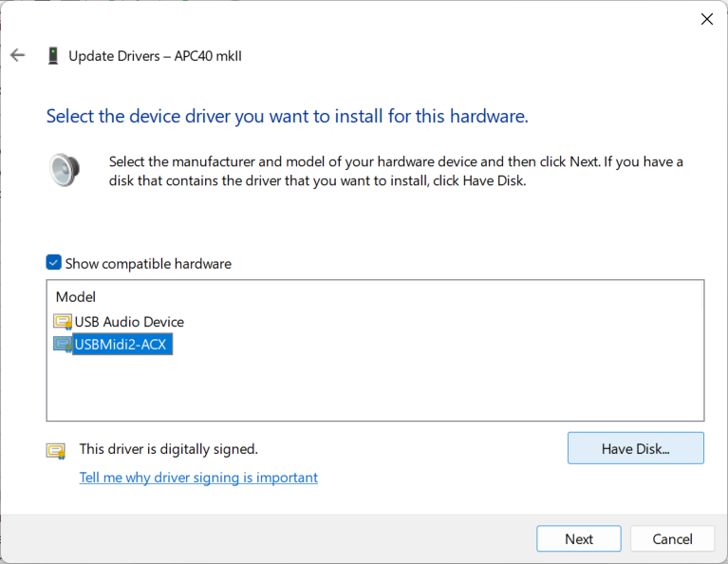Open the Have Disk dialog
Viewport: 728px width, 564px height.
pos(635,448)
